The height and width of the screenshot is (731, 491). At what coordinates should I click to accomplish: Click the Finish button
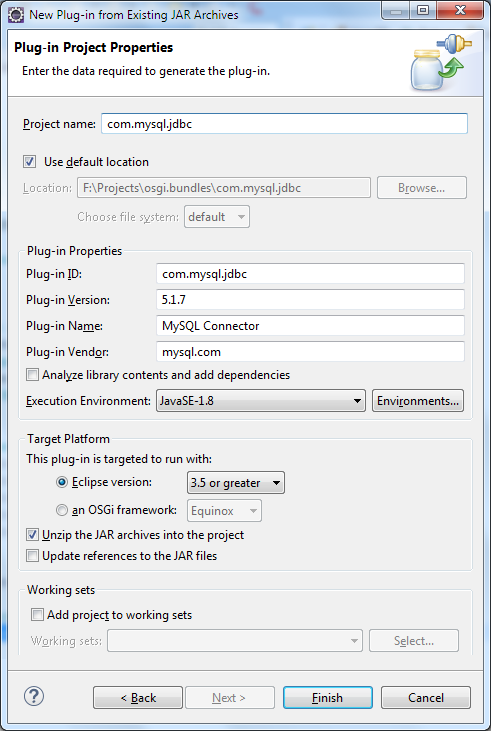[328, 698]
